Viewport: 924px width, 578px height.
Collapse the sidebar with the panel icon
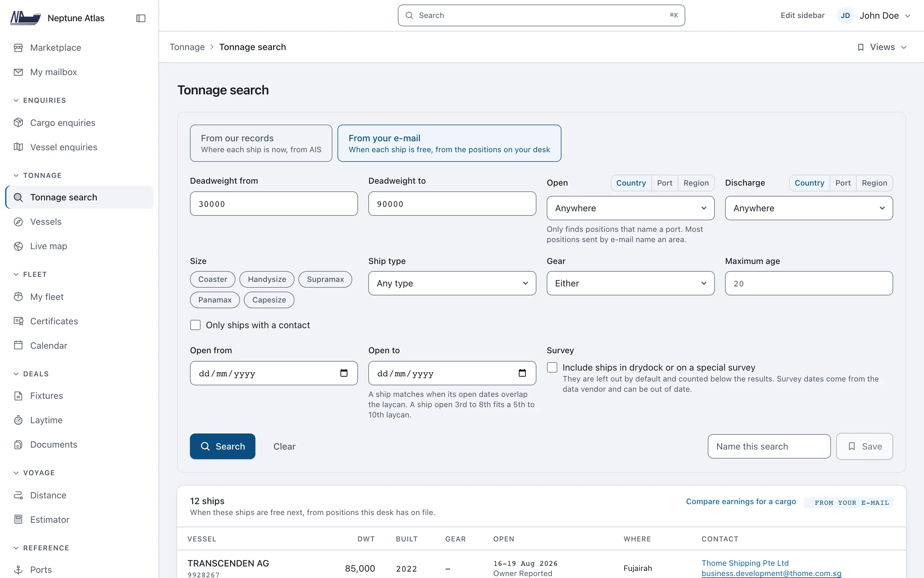(x=141, y=18)
